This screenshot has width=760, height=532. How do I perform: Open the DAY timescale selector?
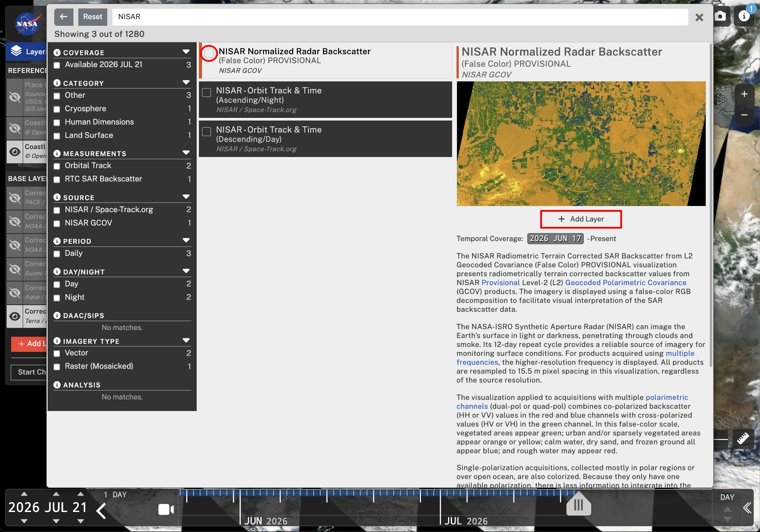click(x=727, y=497)
